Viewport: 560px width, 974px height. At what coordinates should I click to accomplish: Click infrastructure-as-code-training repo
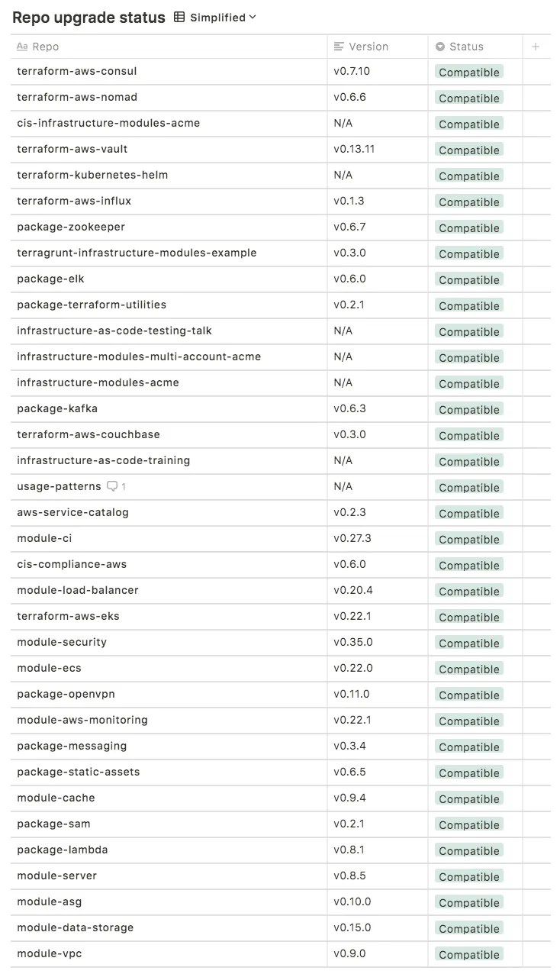coord(104,460)
